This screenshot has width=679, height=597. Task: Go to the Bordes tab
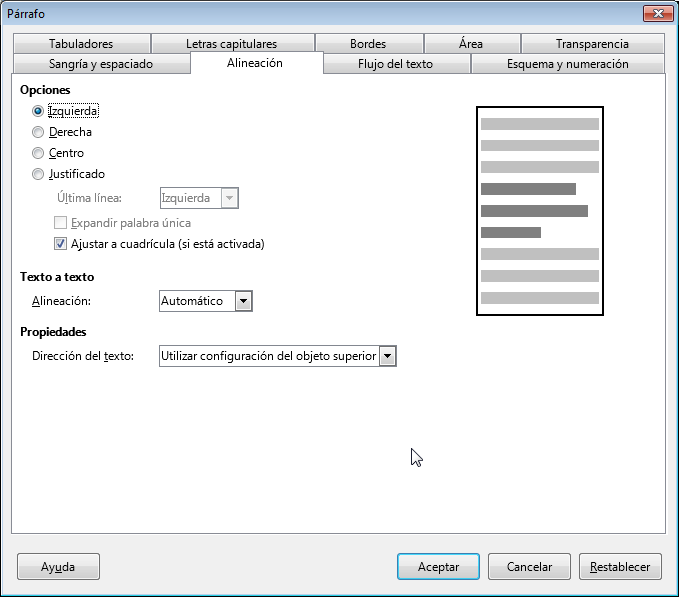(368, 44)
